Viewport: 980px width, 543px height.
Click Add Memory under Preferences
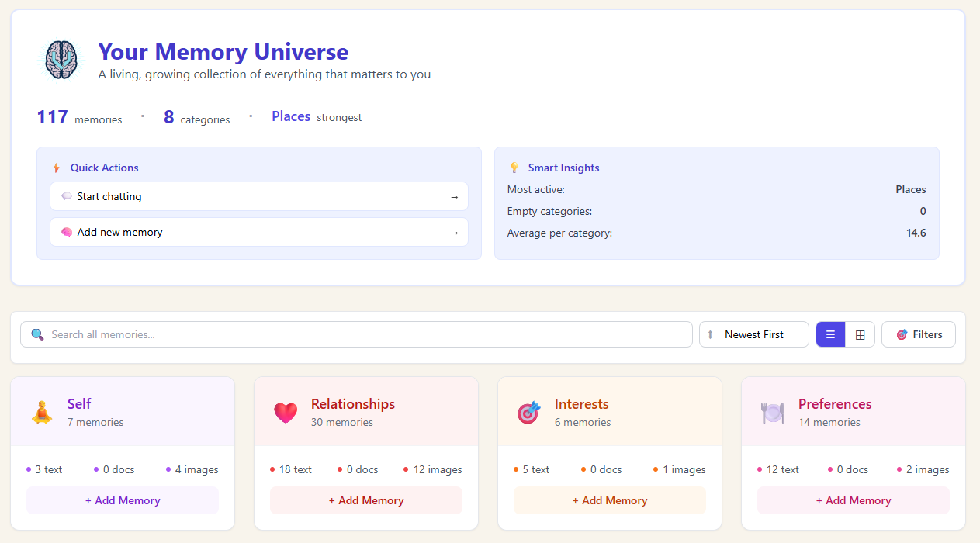click(853, 500)
